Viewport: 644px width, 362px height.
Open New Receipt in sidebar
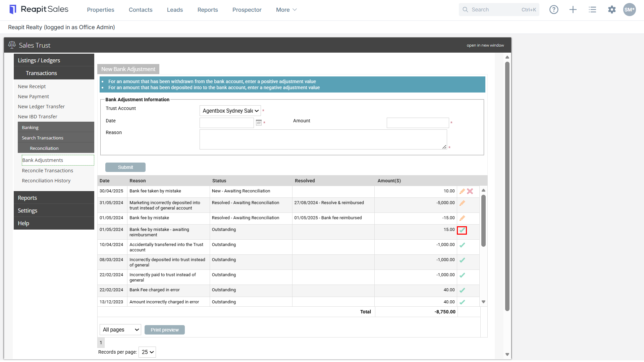coord(32,86)
